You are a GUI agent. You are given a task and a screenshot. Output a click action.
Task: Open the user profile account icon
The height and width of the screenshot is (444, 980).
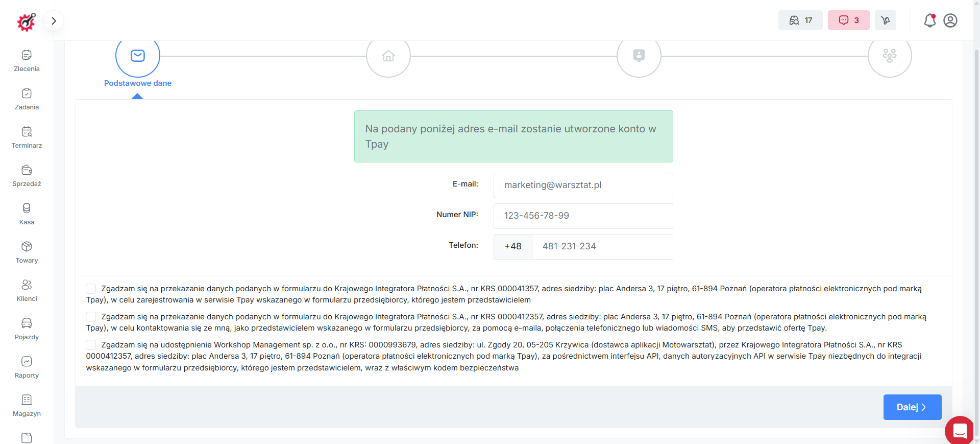(950, 20)
